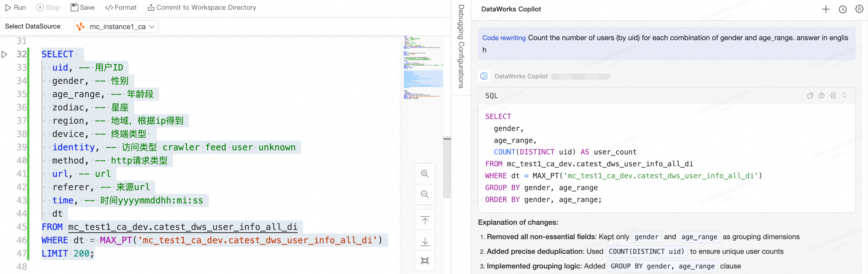Commit to Workspace Directory
868x274 pixels.
[202, 7]
